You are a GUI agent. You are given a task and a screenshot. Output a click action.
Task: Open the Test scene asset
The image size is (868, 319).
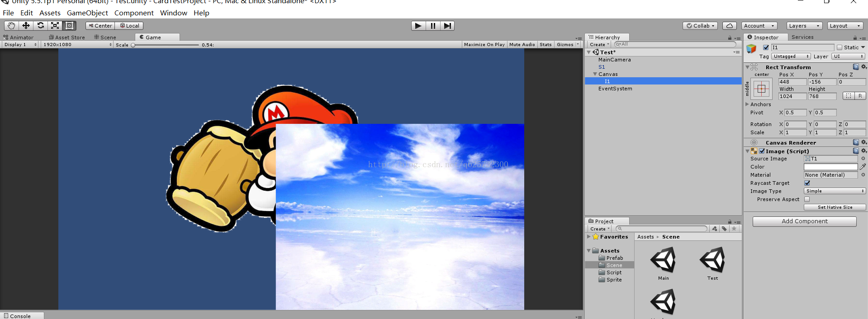712,264
